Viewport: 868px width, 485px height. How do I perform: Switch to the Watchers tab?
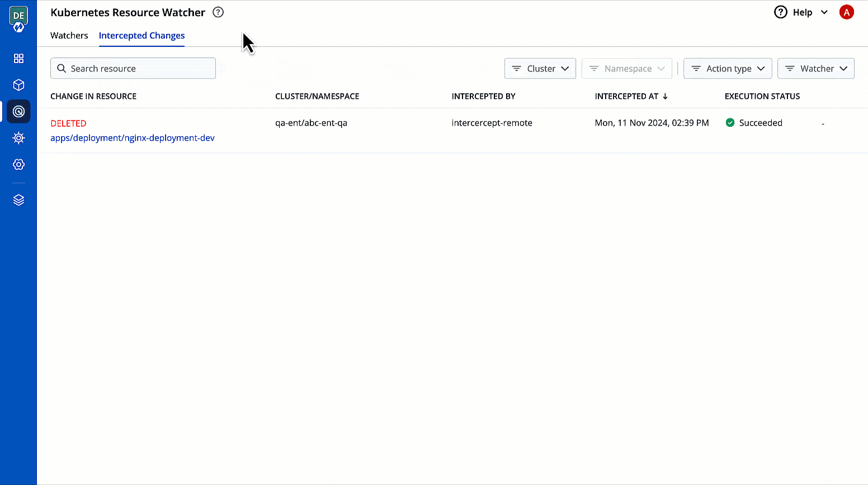click(x=69, y=36)
